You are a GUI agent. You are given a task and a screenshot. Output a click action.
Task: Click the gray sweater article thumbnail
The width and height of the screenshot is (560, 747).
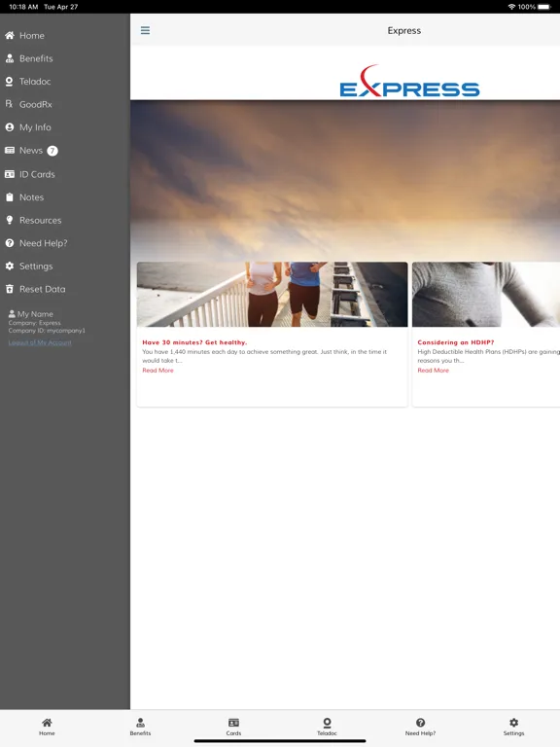[486, 295]
